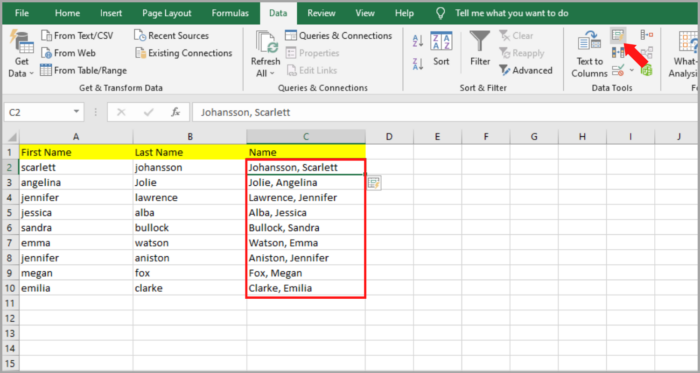The width and height of the screenshot is (700, 373).
Task: Select row 5 header
Action: (x=10, y=213)
